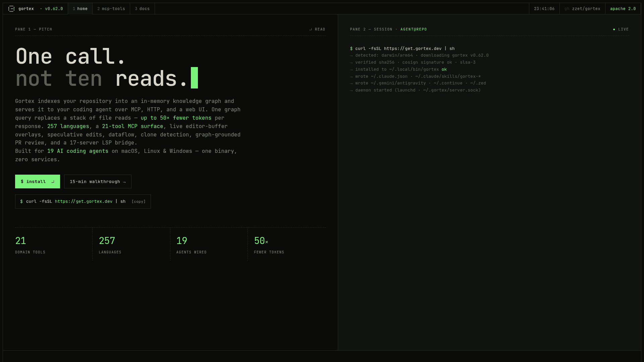
Task: Click the curl command line in the session pane
Action: (x=402, y=49)
